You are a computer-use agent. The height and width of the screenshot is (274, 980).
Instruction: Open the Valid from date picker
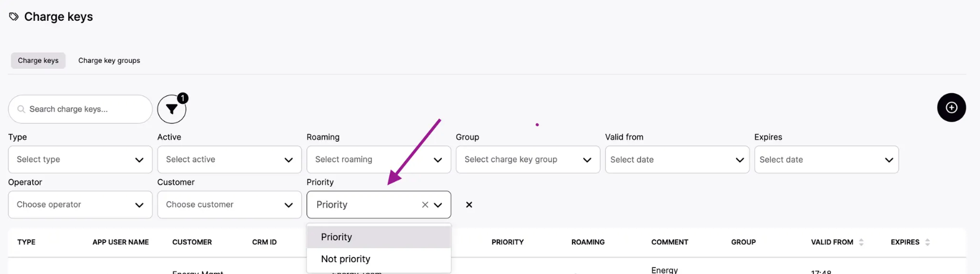pyautogui.click(x=676, y=160)
